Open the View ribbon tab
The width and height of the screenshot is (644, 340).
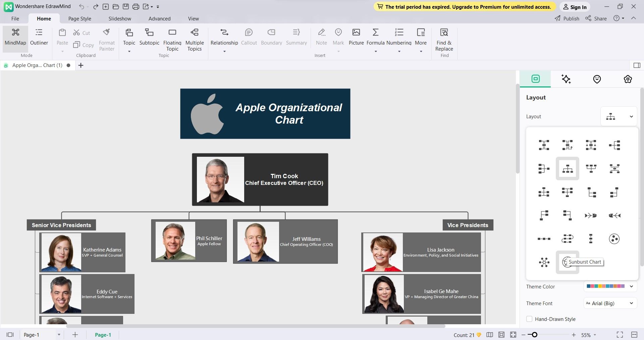[x=193, y=18]
